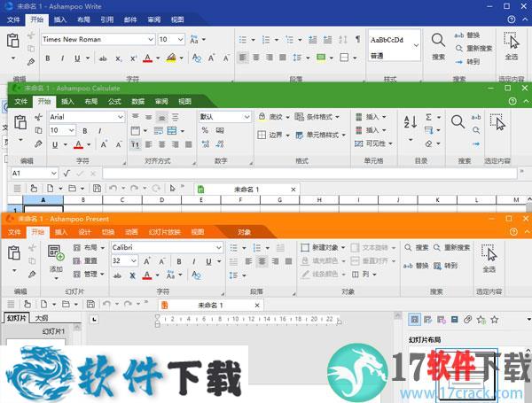
Task: Open the 数据 tab in Calculate
Action: tap(137, 101)
